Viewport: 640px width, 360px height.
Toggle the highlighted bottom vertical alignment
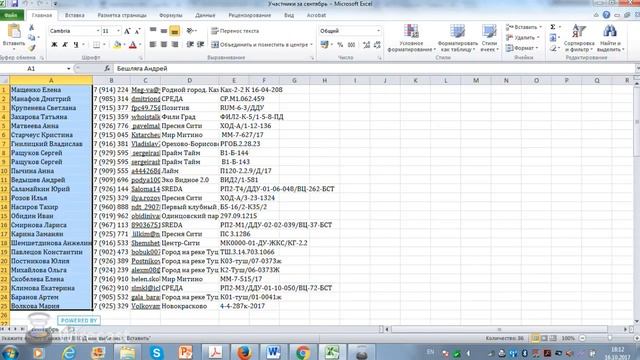coord(175,31)
